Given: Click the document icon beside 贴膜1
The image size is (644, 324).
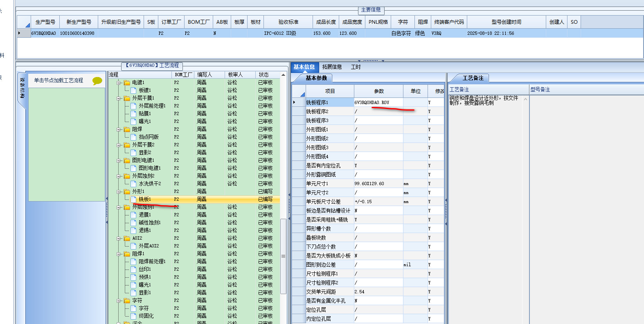Looking at the screenshot, I should pyautogui.click(x=133, y=113).
